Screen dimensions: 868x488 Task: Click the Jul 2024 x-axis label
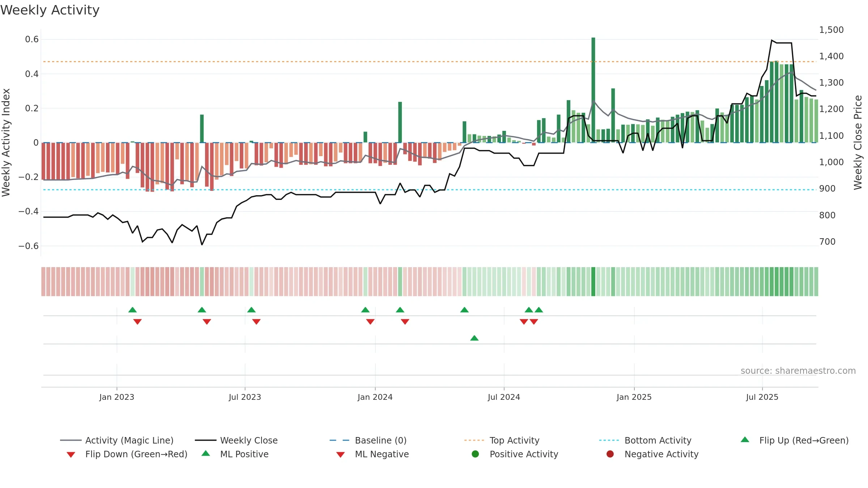click(504, 397)
